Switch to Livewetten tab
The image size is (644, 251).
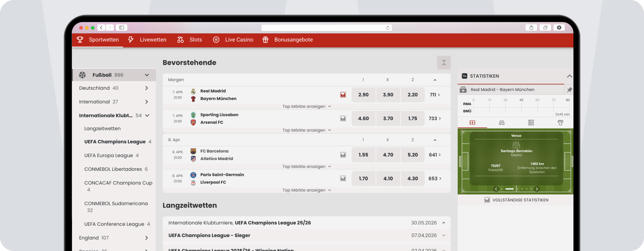147,40
